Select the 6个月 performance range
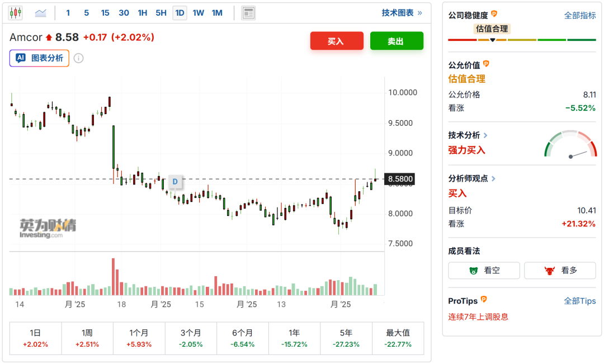 click(x=243, y=338)
